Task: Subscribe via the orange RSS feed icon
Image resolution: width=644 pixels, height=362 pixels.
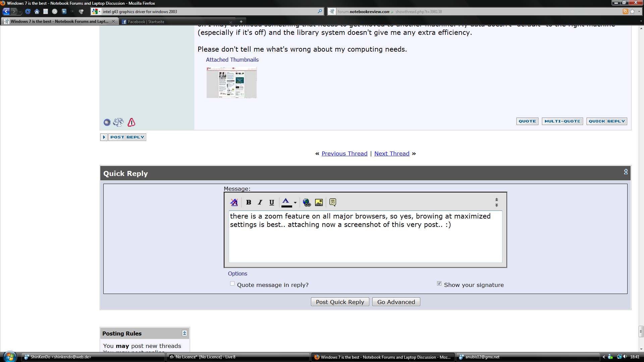Action: click(x=625, y=11)
